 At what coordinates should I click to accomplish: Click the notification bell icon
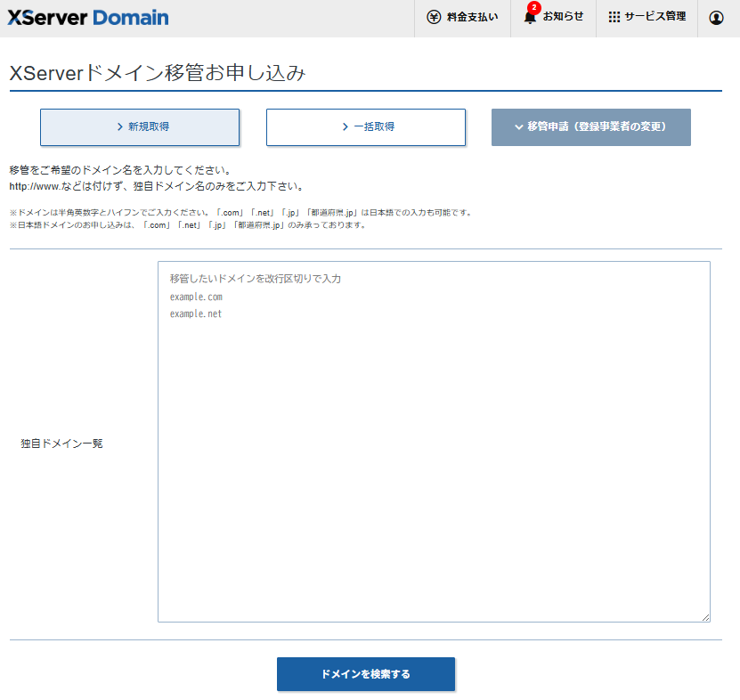click(x=530, y=18)
